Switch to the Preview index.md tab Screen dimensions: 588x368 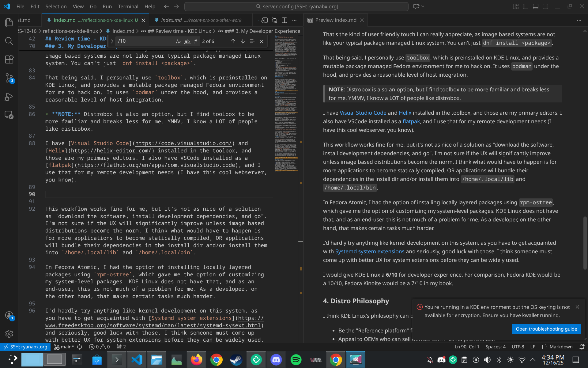coord(336,20)
